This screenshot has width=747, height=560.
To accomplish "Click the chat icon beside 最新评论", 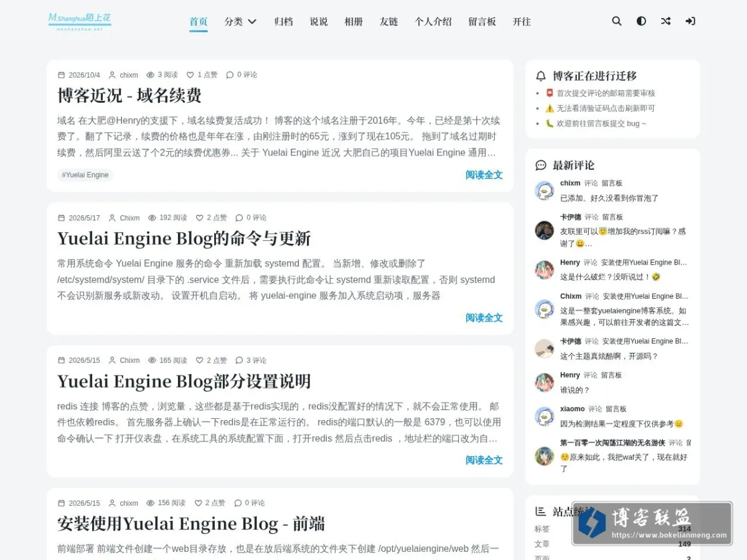I will coord(541,166).
